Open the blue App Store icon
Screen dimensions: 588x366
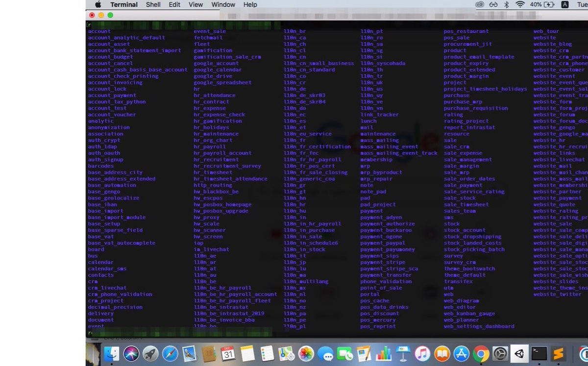tap(462, 353)
